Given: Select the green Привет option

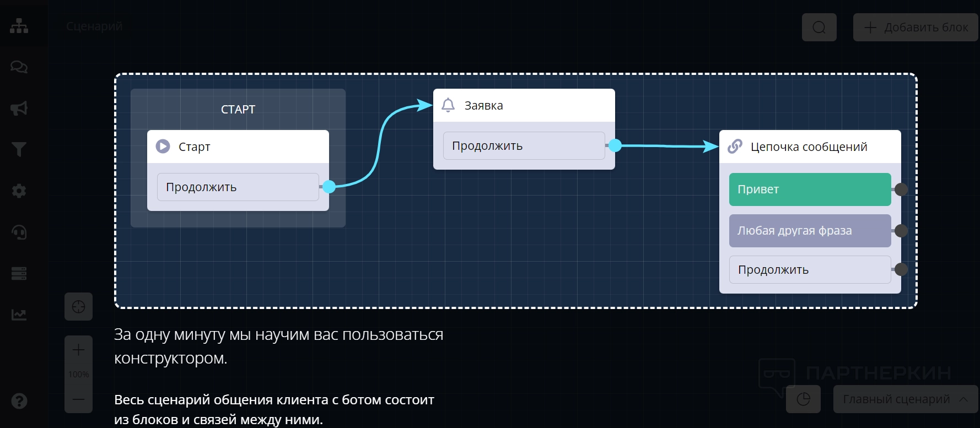Looking at the screenshot, I should click(x=810, y=189).
